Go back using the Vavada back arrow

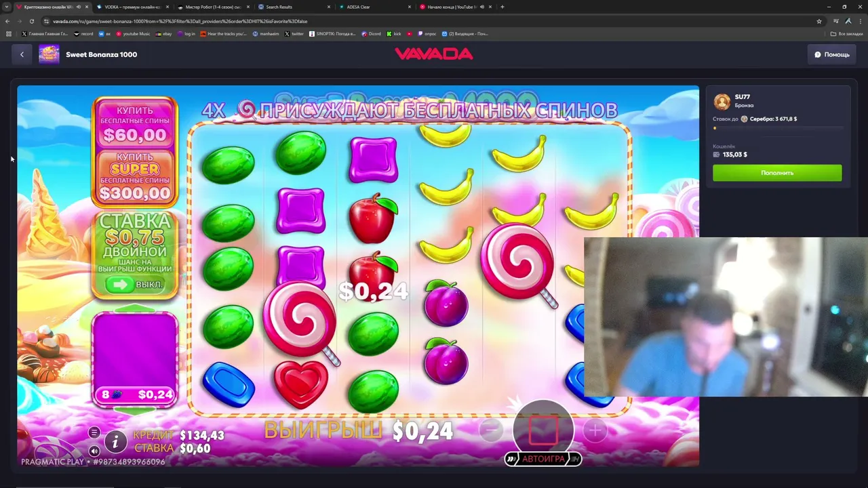22,54
